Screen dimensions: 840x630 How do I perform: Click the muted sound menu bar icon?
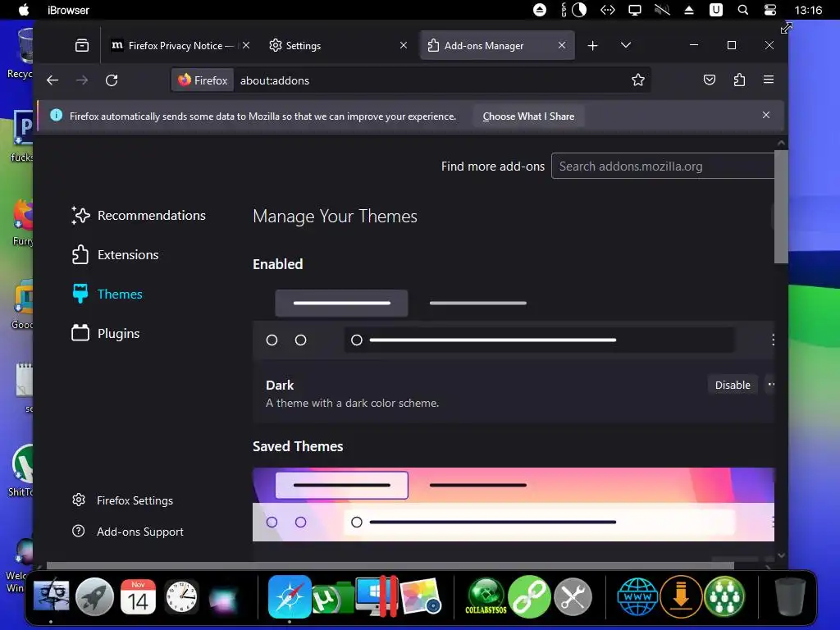(x=662, y=10)
